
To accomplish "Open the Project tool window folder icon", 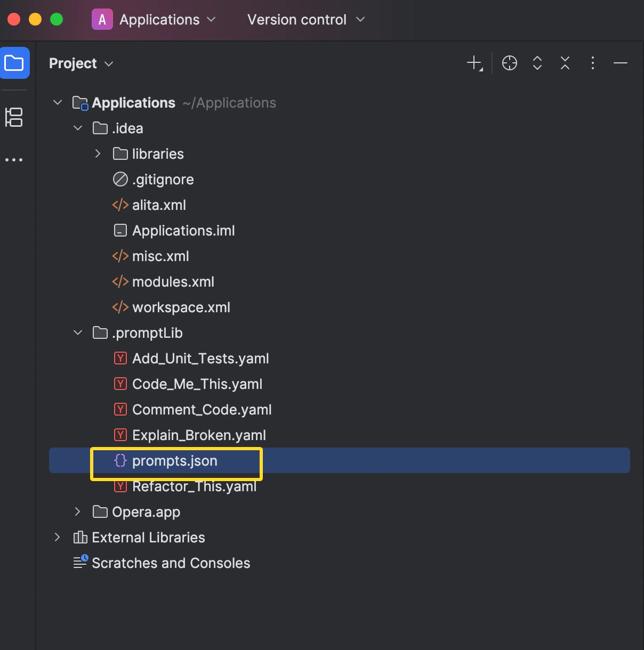I will (x=14, y=63).
